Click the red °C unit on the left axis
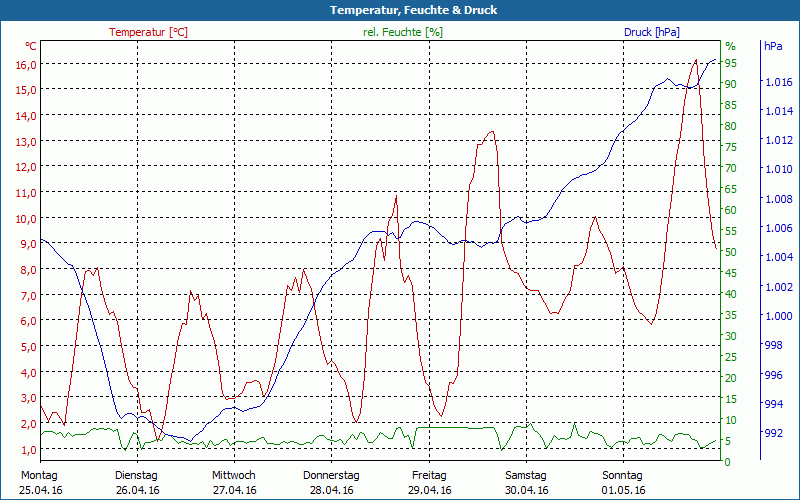Image resolution: width=800 pixels, height=500 pixels. [30, 46]
